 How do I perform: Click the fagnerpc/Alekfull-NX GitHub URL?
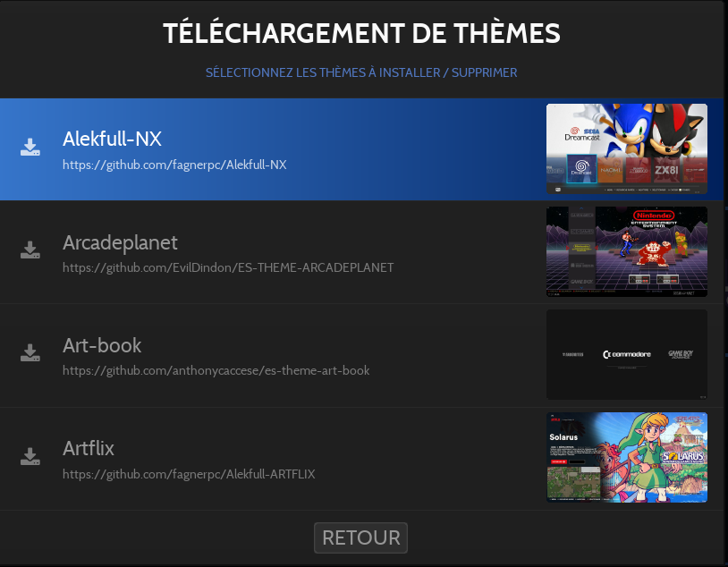coord(174,165)
